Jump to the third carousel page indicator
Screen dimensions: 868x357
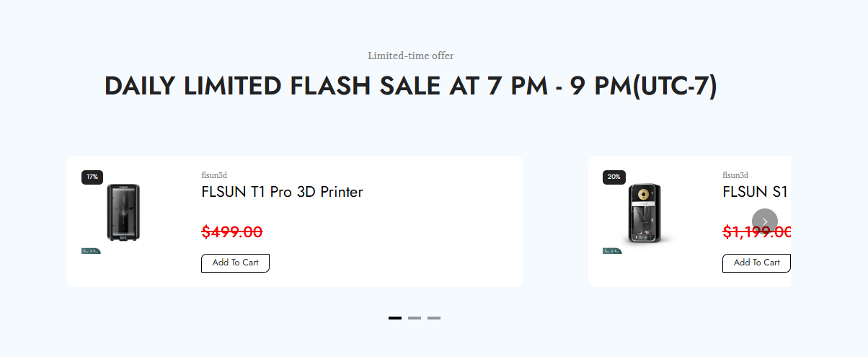[x=434, y=318]
